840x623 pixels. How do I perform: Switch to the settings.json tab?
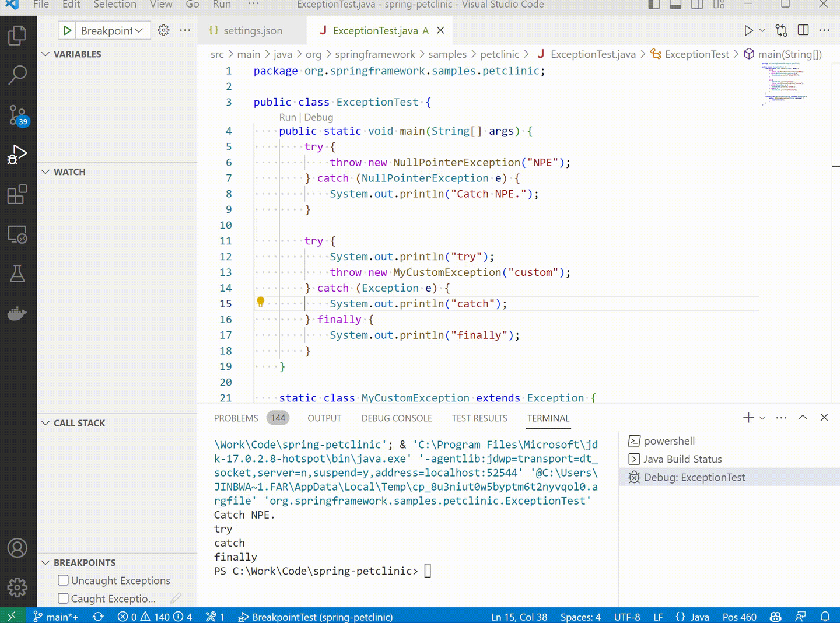pyautogui.click(x=253, y=30)
